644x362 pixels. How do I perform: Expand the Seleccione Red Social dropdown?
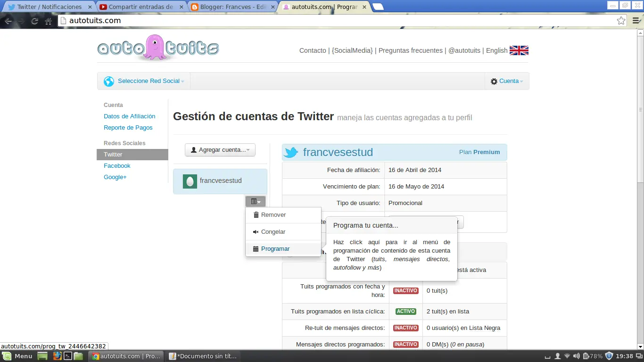pyautogui.click(x=144, y=81)
